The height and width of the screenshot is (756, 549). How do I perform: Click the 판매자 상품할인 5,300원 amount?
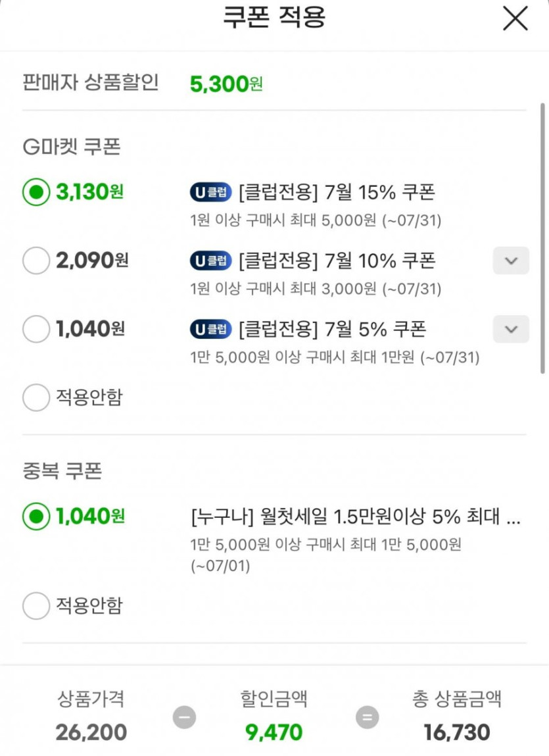pos(226,84)
